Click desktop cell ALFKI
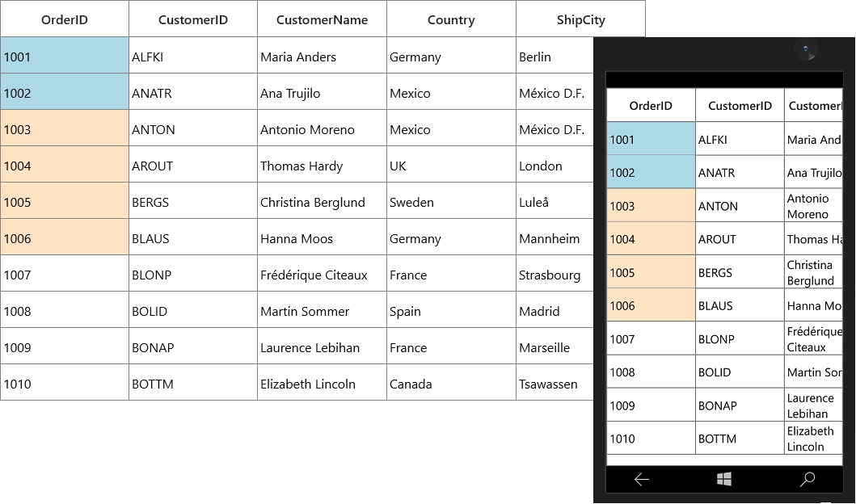This screenshot has width=856, height=504. (193, 56)
